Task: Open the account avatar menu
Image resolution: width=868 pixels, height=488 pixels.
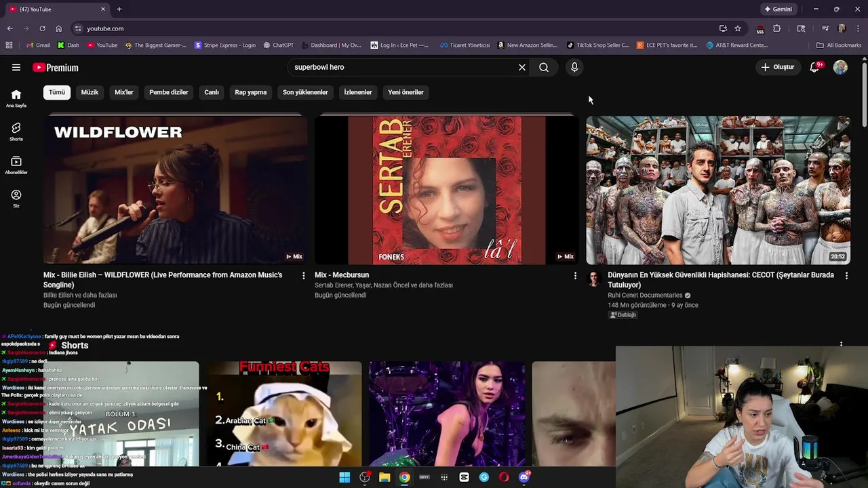Action: tap(840, 67)
